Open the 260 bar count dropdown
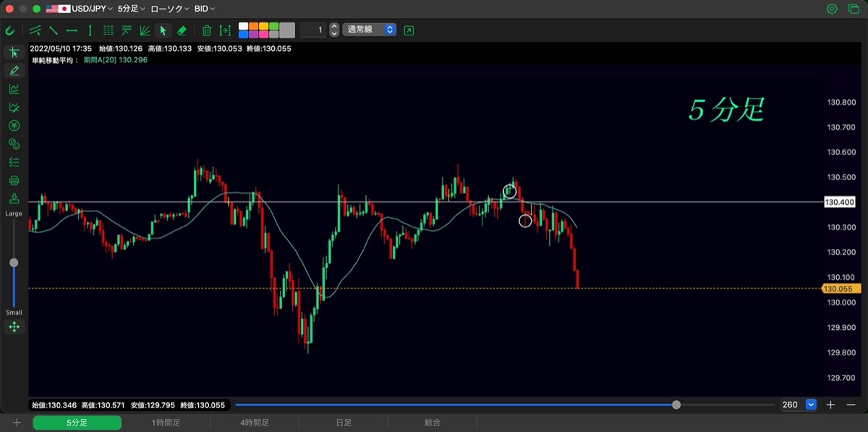 click(799, 405)
